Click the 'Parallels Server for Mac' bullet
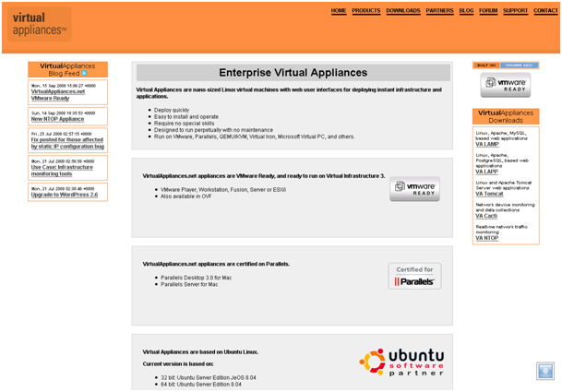 (189, 284)
